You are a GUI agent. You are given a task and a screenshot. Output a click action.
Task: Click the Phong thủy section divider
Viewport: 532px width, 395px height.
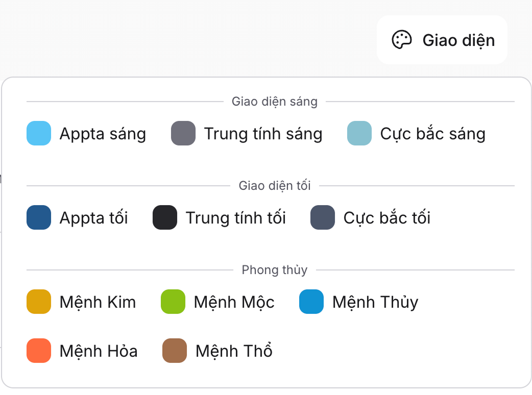(275, 270)
